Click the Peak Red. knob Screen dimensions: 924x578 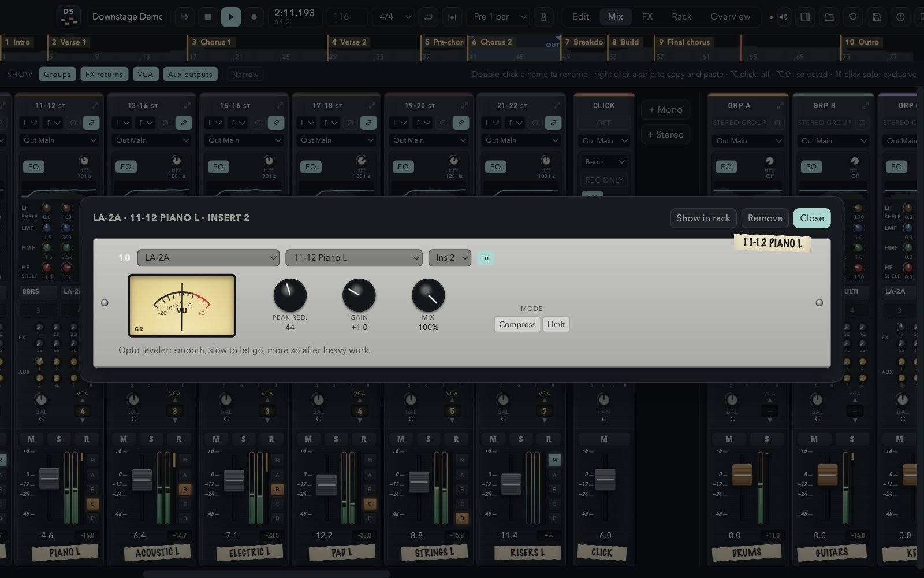tap(290, 295)
